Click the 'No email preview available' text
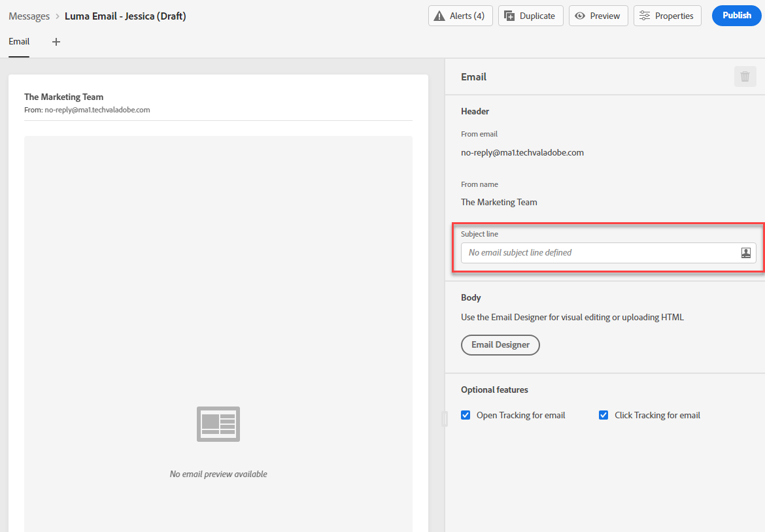Image resolution: width=765 pixels, height=532 pixels. (218, 474)
